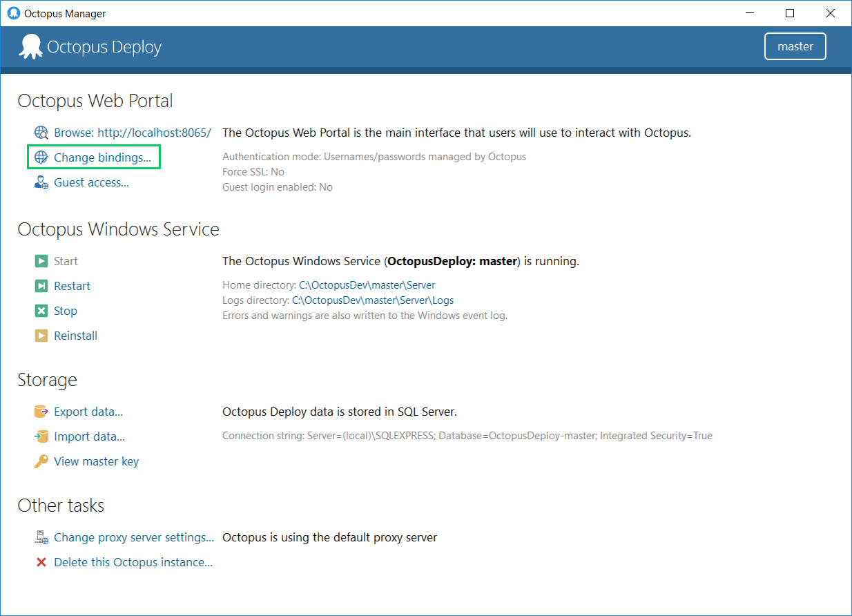This screenshot has width=852, height=616.
Task: Click the green play icon for Start
Action: pos(41,261)
